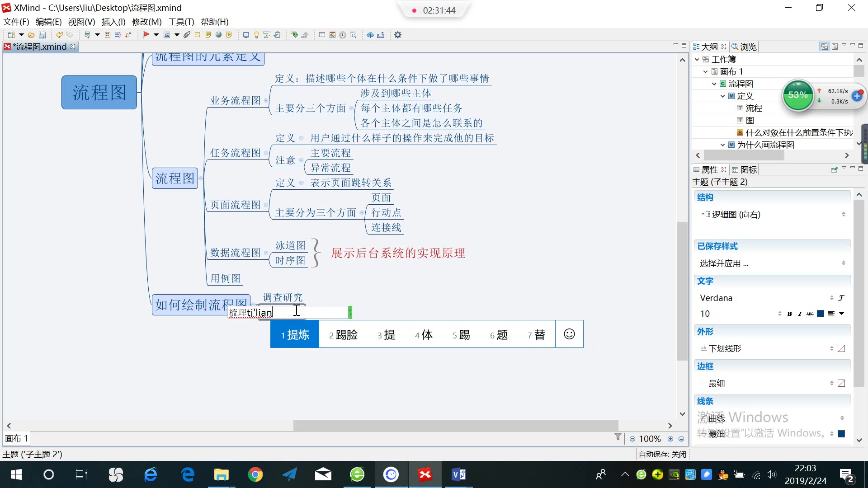
Task: Click the Windows Start button
Action: pos(16,474)
